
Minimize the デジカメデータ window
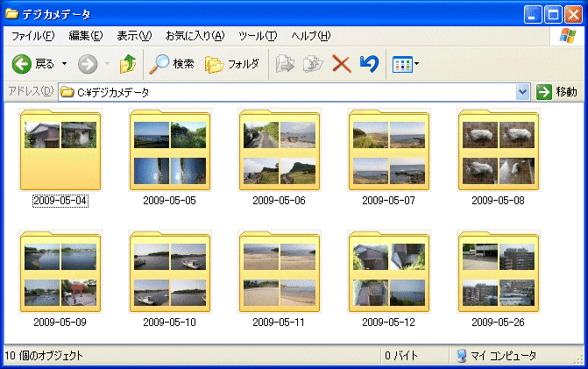tap(533, 15)
